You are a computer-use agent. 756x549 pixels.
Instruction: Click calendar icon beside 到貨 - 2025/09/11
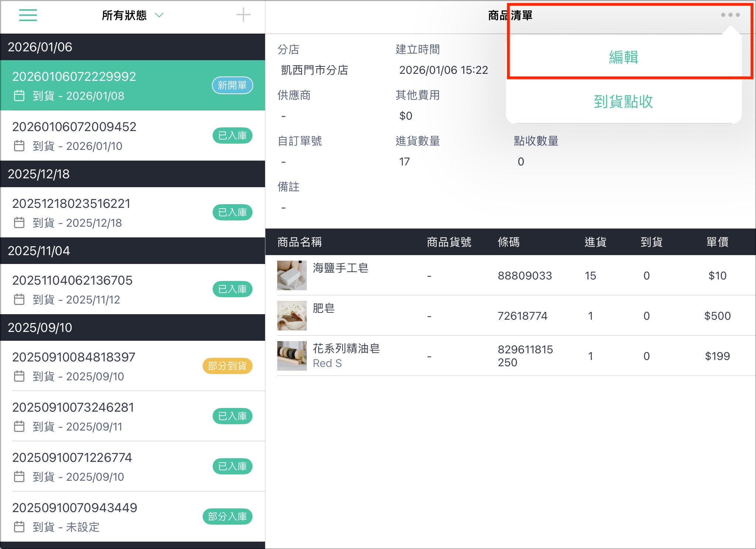tap(19, 426)
